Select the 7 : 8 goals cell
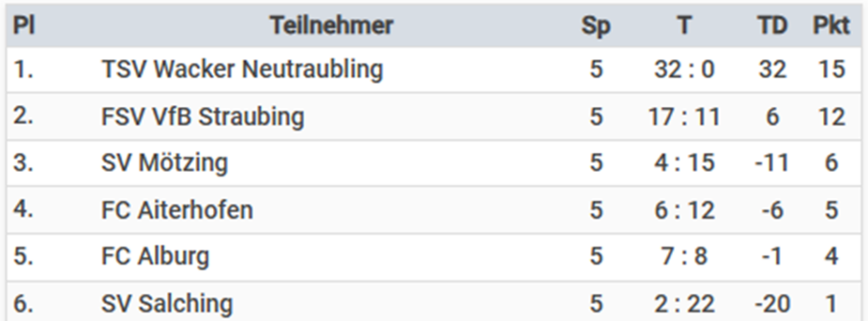The height and width of the screenshot is (321, 868). pyautogui.click(x=685, y=257)
